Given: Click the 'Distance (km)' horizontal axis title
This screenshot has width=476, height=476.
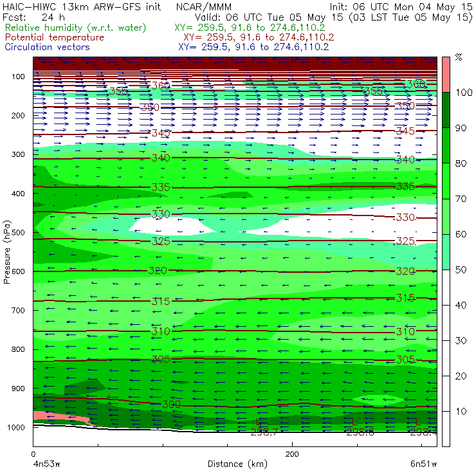Looking at the screenshot, I should click(x=237, y=464).
